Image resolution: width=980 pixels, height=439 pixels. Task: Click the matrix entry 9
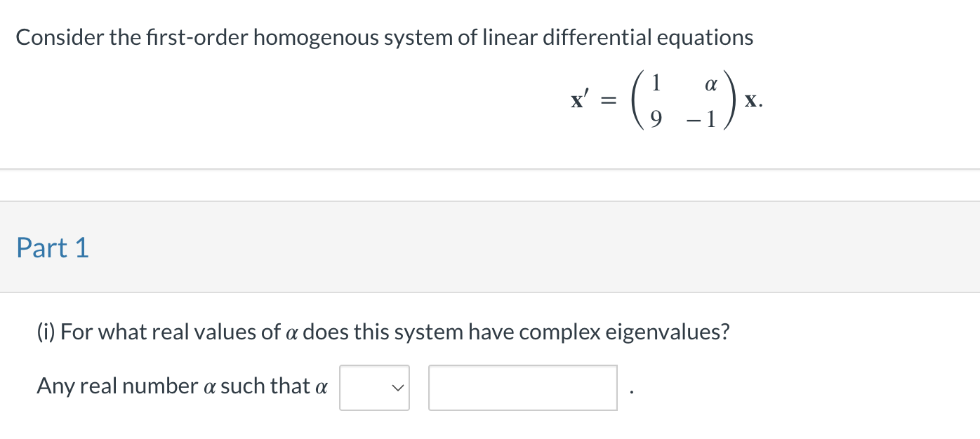pos(656,120)
